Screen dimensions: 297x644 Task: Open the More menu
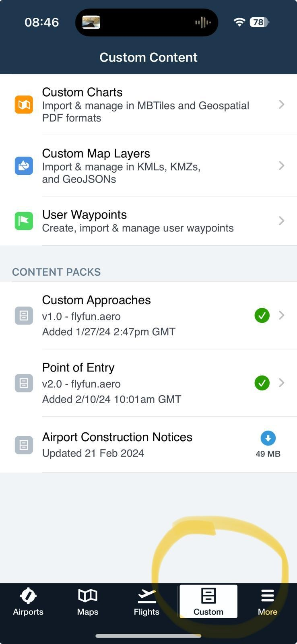point(267,601)
